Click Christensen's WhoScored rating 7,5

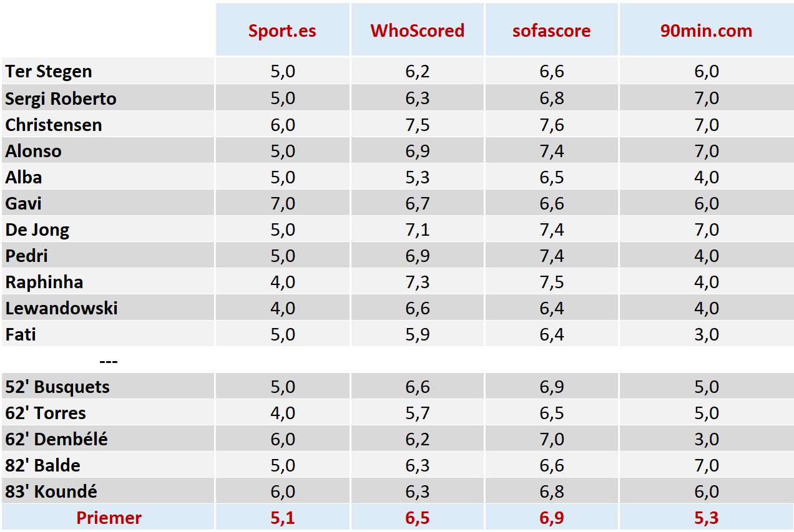417,125
